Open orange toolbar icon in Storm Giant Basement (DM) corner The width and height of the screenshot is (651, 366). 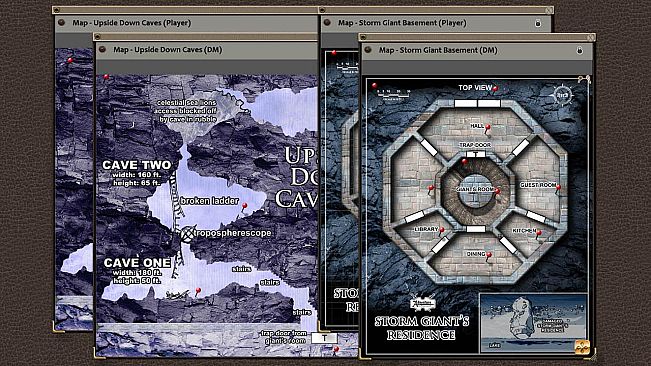click(x=582, y=347)
